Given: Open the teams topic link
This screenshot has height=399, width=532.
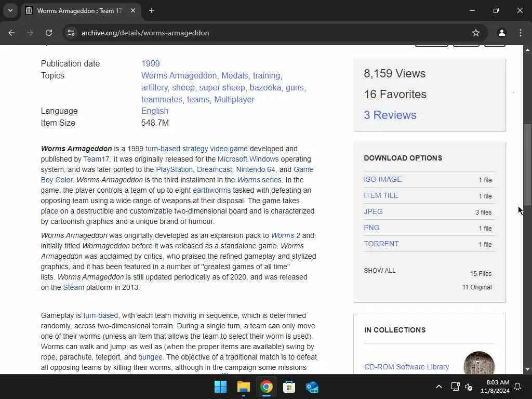Looking at the screenshot, I should click(x=198, y=99).
